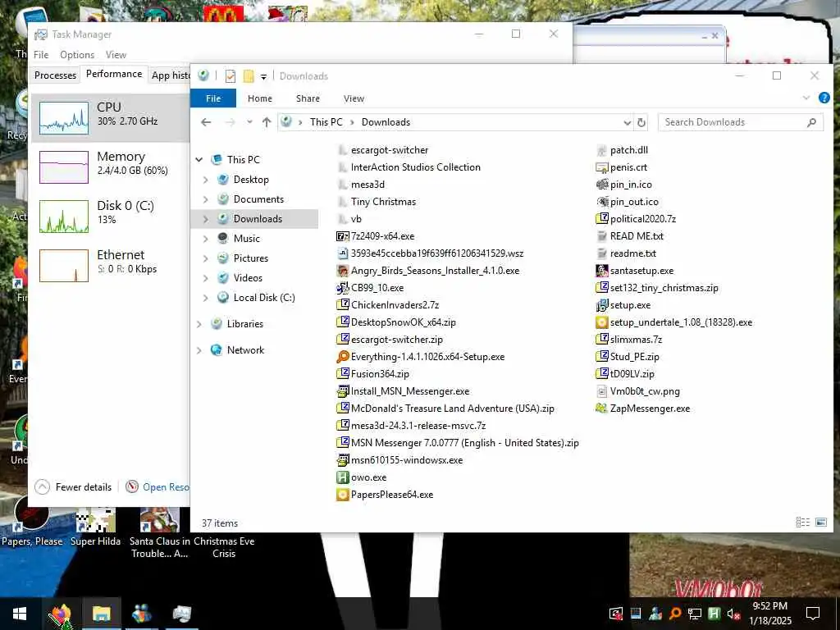Click the Everything search tray icon

coord(675,614)
